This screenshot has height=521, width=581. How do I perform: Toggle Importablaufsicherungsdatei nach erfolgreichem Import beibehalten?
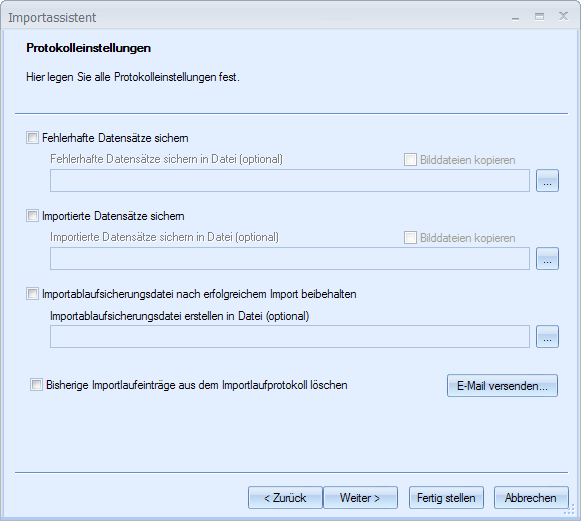click(x=32, y=294)
